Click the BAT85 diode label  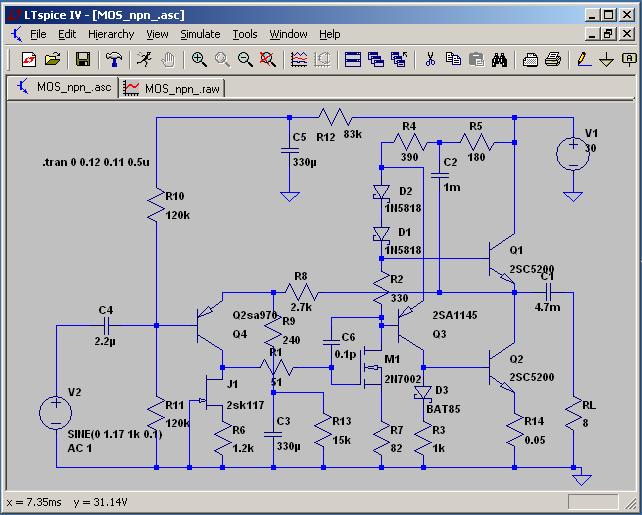(x=443, y=409)
